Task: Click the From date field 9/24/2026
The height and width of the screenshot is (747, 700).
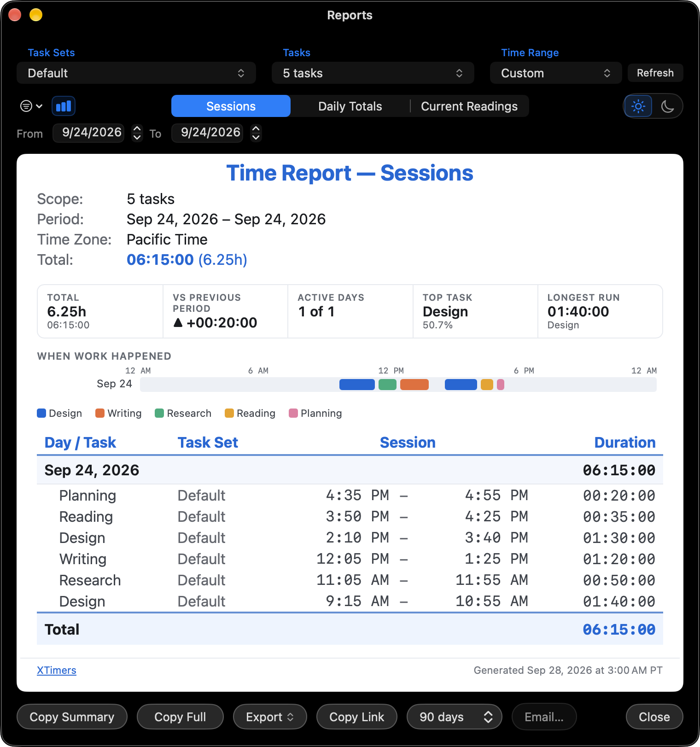Action: click(92, 133)
